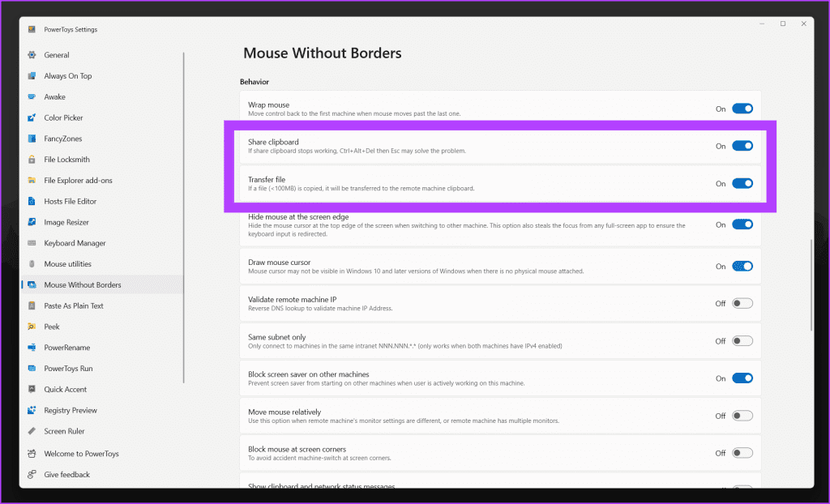Click the Color Picker icon
This screenshot has height=504, width=830.
(x=32, y=117)
